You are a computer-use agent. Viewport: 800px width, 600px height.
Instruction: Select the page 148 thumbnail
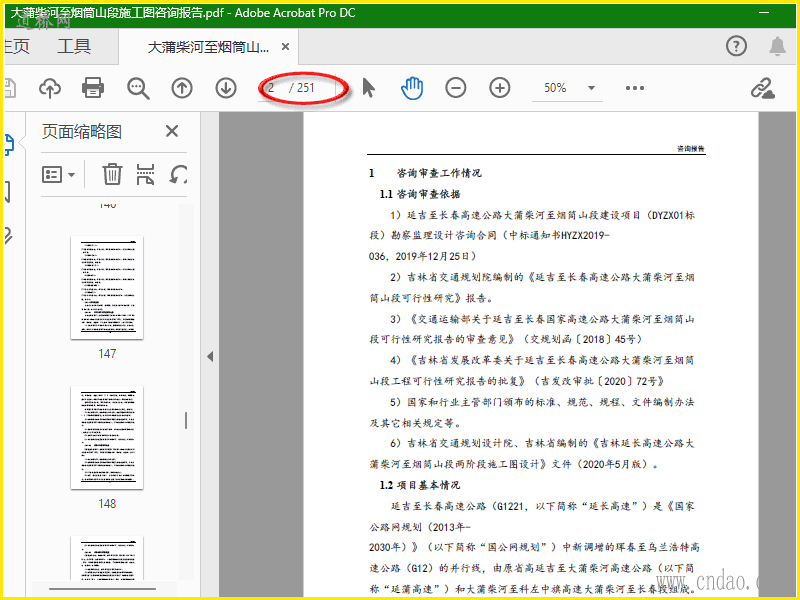pos(107,438)
